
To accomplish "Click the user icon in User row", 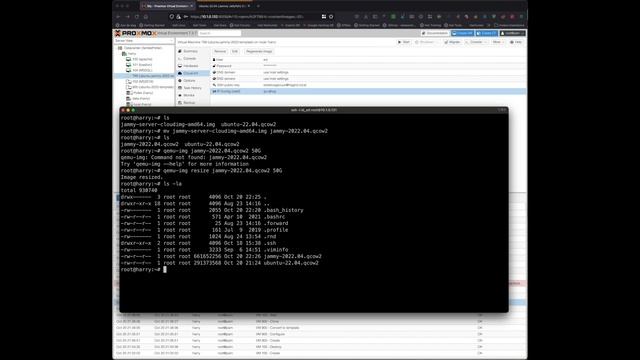I will tap(214, 60).
